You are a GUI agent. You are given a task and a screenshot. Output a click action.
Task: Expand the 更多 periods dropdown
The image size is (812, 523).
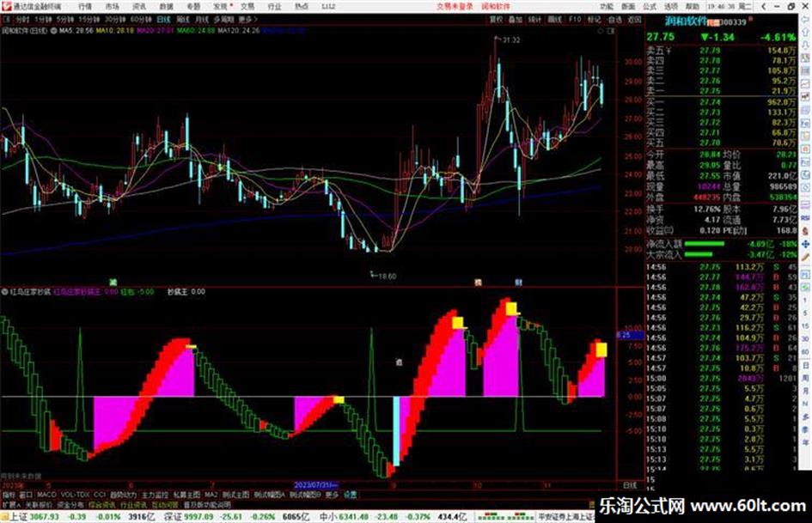point(247,19)
